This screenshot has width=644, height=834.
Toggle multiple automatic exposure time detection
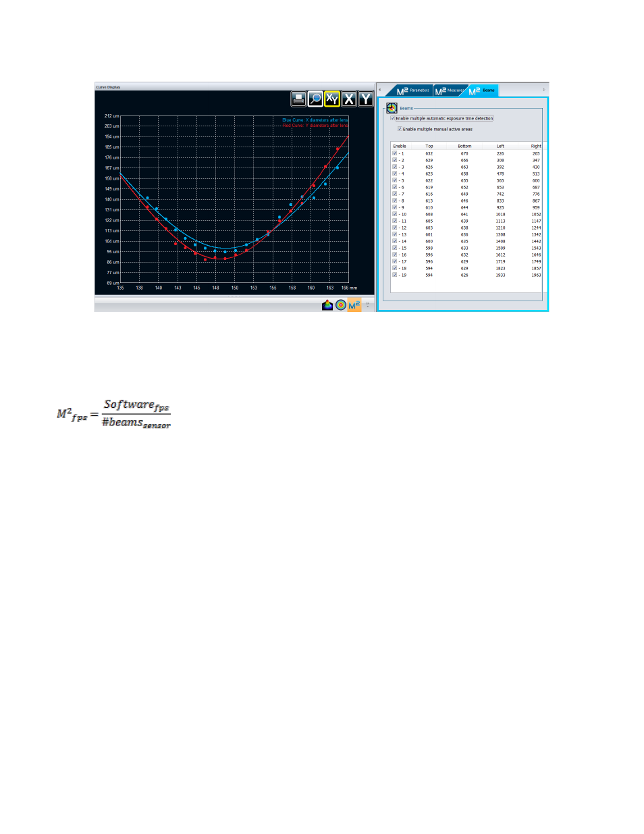[393, 118]
